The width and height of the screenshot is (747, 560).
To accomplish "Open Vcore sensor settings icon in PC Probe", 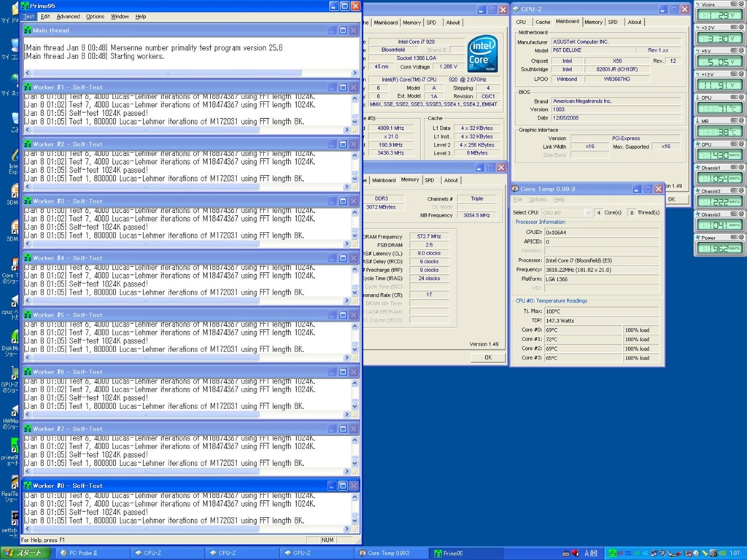I will pyautogui.click(x=734, y=4).
